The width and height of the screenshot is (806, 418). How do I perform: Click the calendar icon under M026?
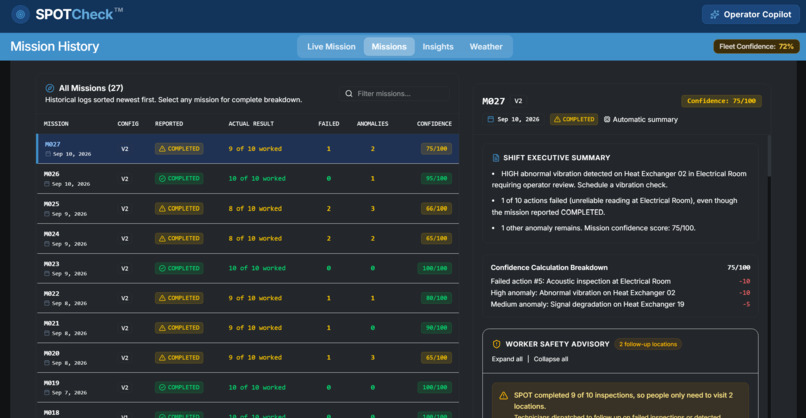pos(47,184)
